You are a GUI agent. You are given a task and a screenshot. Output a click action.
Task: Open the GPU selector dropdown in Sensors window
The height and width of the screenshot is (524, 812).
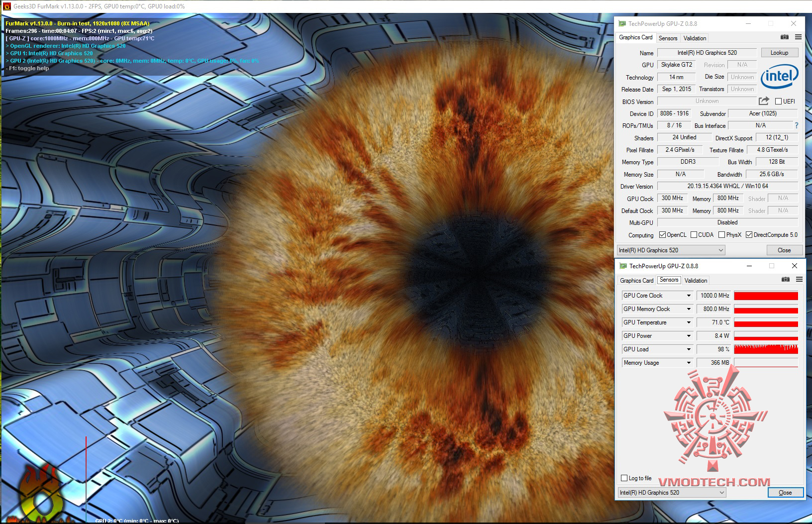click(672, 493)
